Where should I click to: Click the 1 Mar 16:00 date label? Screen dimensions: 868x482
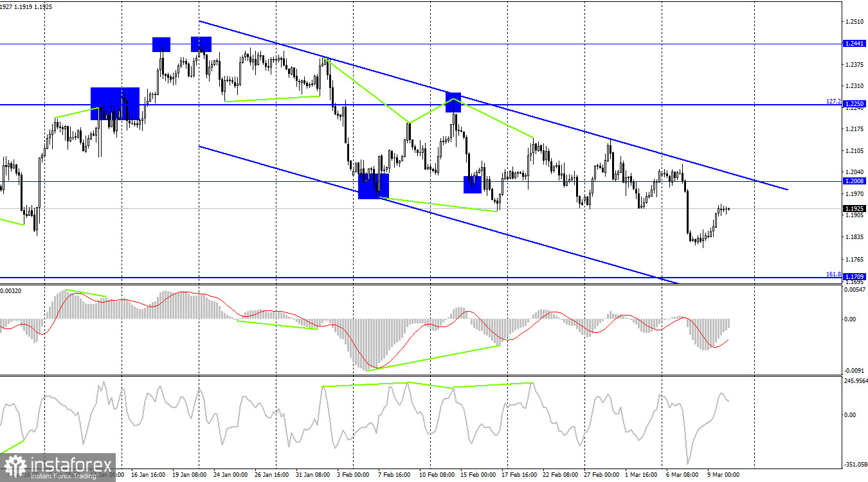pyautogui.click(x=640, y=476)
